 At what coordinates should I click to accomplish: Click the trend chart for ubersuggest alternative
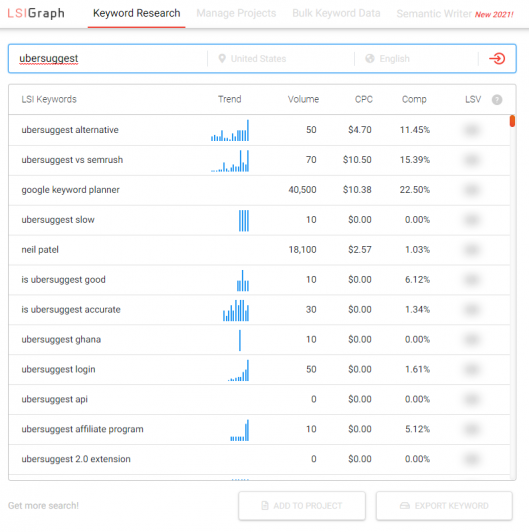coord(230,130)
